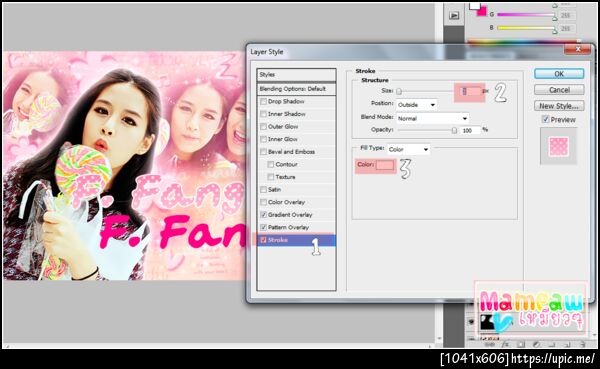Click the add layer mask icon
This screenshot has height=369, width=600.
pyautogui.click(x=520, y=345)
